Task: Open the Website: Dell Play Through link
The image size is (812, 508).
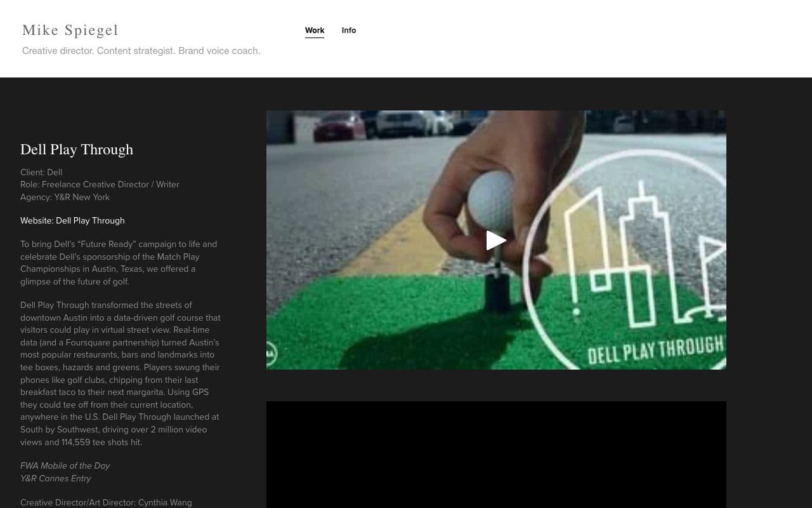Action: pos(72,220)
